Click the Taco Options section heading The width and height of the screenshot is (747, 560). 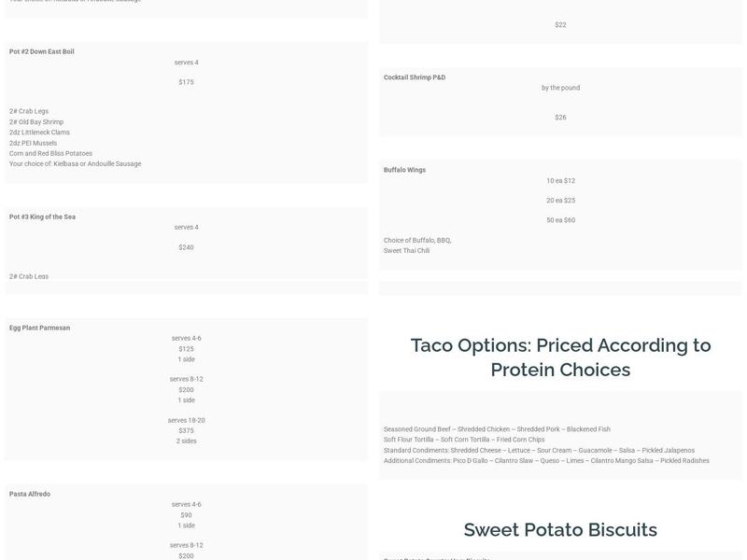click(560, 357)
